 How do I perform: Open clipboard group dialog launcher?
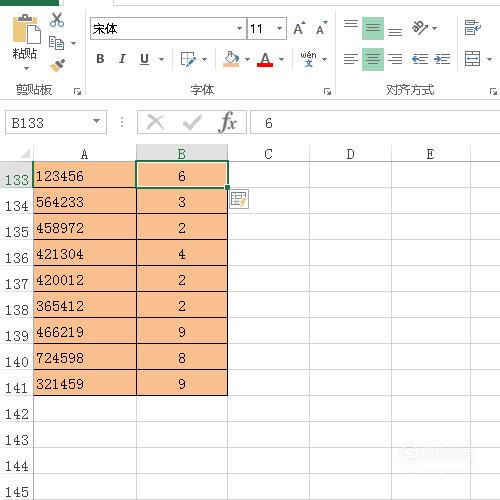(77, 91)
